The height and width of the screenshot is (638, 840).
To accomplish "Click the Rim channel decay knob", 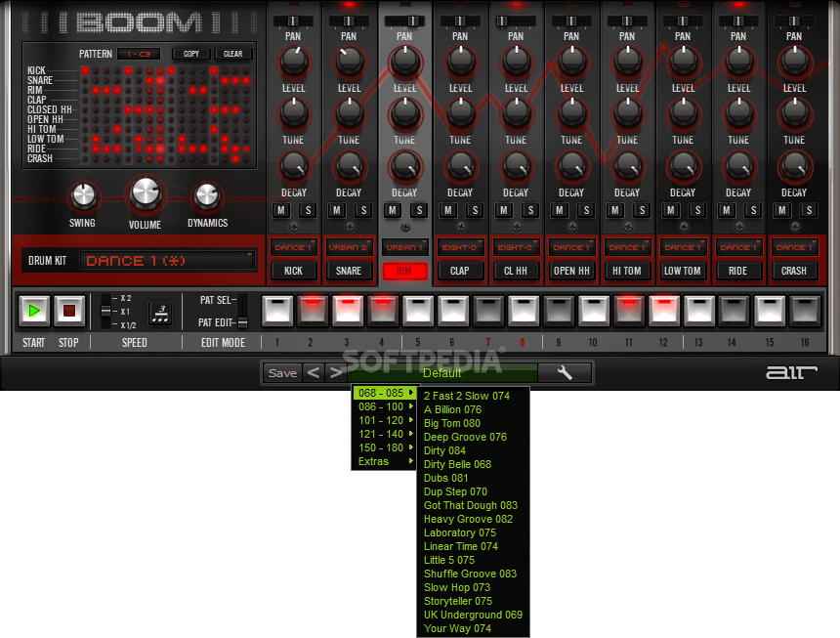I will point(405,165).
